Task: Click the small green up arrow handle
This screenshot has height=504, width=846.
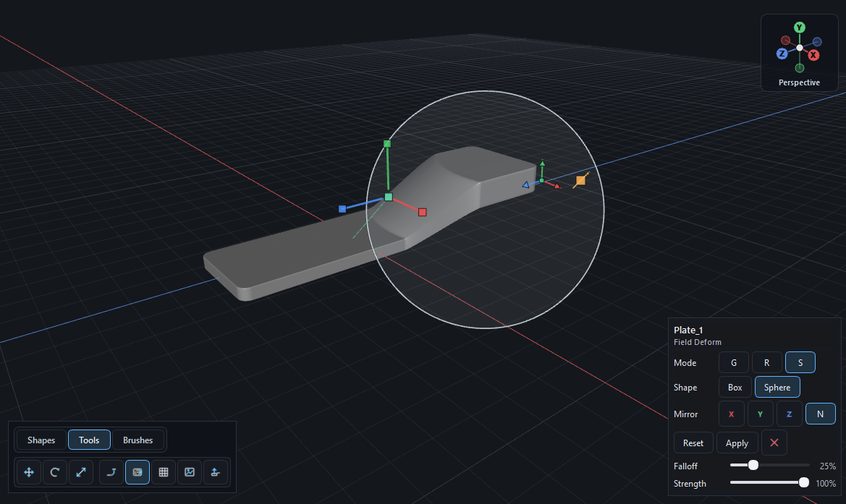Action: 542,163
